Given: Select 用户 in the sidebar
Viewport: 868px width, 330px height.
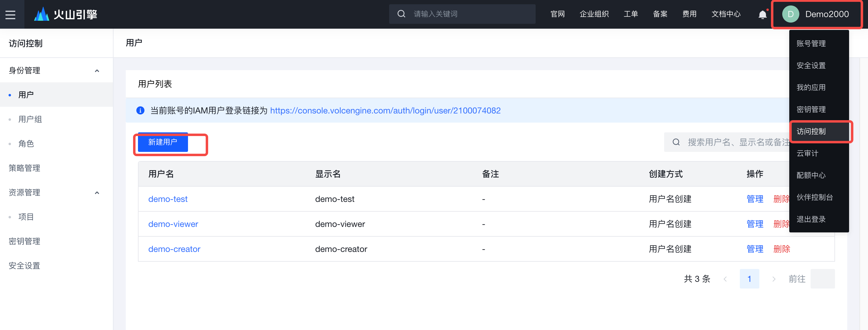Looking at the screenshot, I should point(56,95).
